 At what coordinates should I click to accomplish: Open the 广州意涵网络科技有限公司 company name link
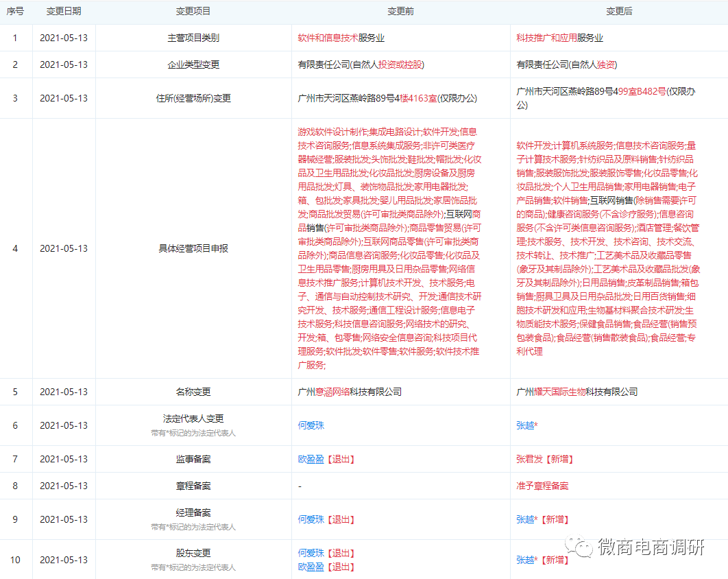point(349,392)
